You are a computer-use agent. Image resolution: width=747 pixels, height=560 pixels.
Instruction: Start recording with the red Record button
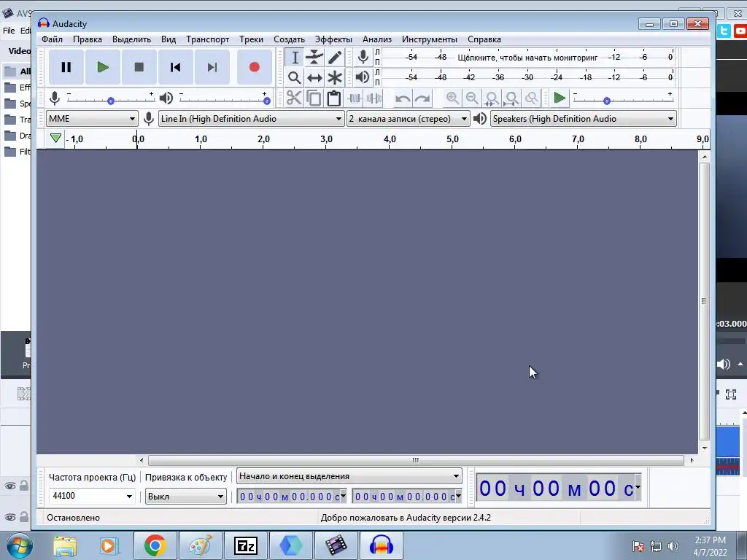click(255, 67)
